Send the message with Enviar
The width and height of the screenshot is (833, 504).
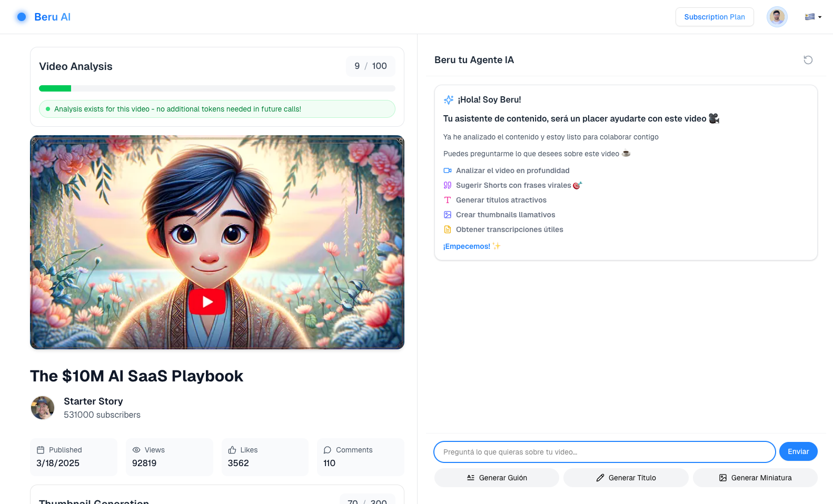[x=798, y=451]
